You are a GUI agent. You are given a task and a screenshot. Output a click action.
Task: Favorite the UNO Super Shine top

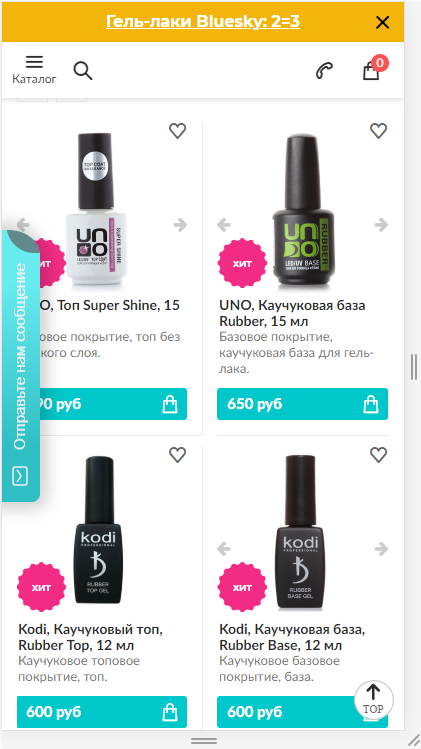click(x=177, y=130)
